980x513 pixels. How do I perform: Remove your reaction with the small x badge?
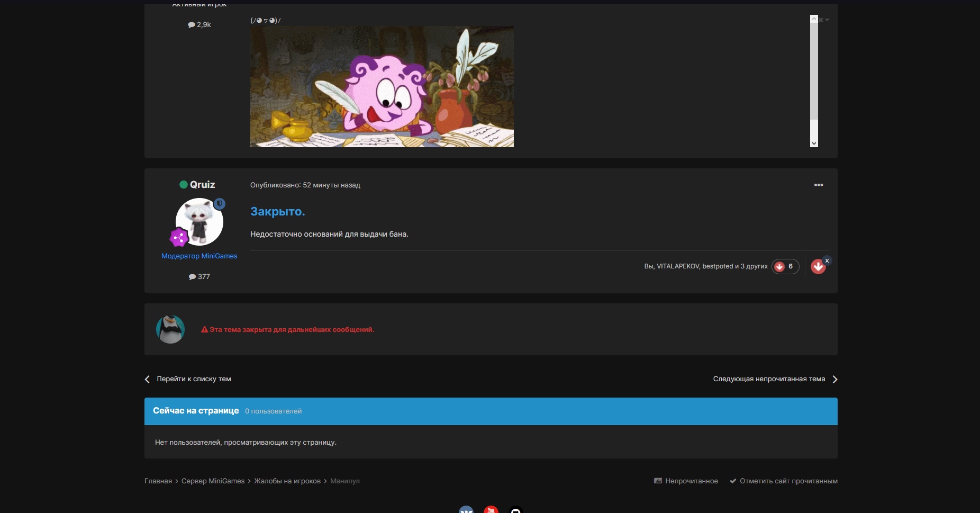pos(827,260)
